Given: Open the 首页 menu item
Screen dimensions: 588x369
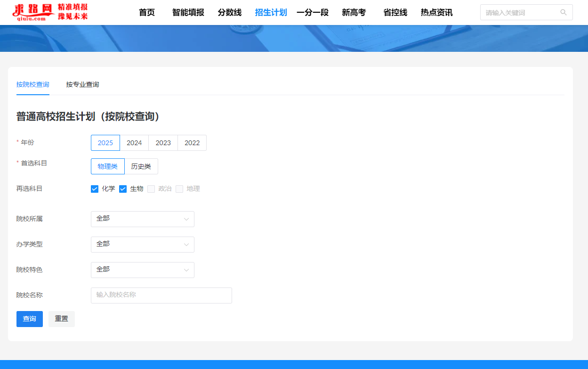Looking at the screenshot, I should [146, 12].
